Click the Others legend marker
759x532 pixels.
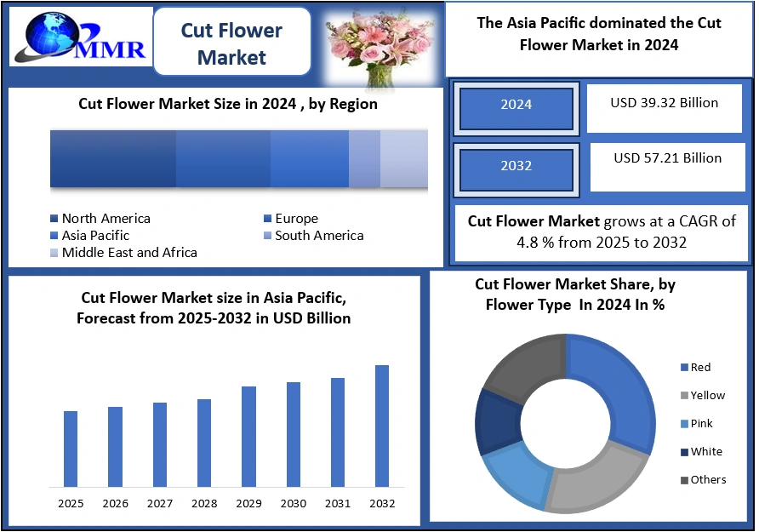click(684, 480)
